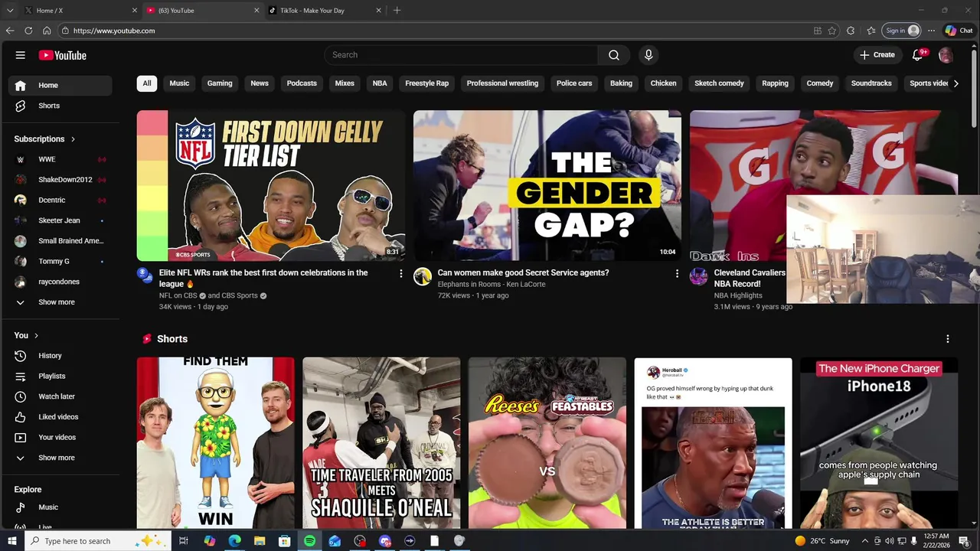Viewport: 980px width, 551px height.
Task: Open History in the sidebar
Action: [x=60, y=356]
